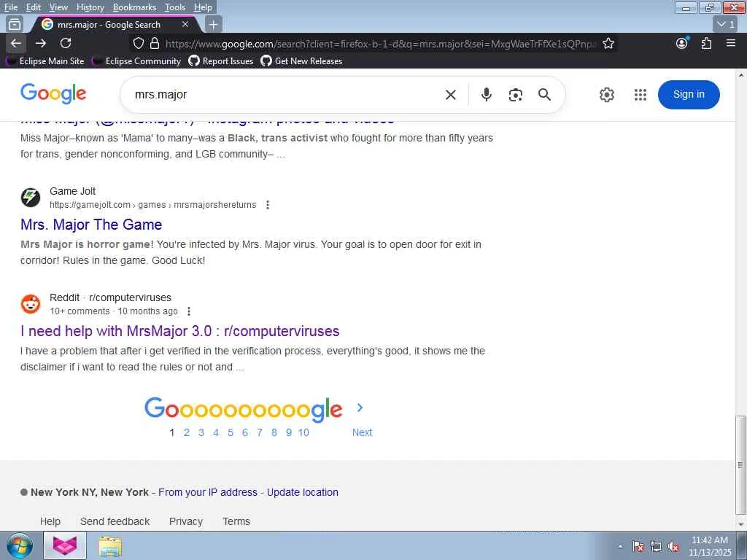Bookmark this page with the star icon
This screenshot has width=747, height=560.
pos(608,44)
